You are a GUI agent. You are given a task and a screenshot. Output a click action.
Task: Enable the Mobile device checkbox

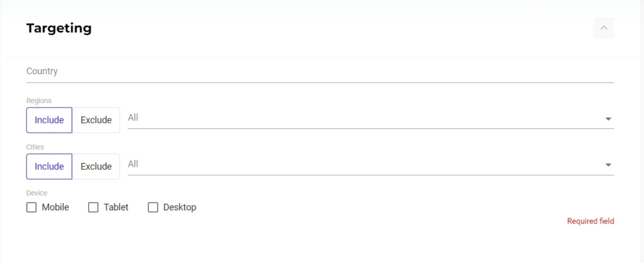tap(31, 207)
